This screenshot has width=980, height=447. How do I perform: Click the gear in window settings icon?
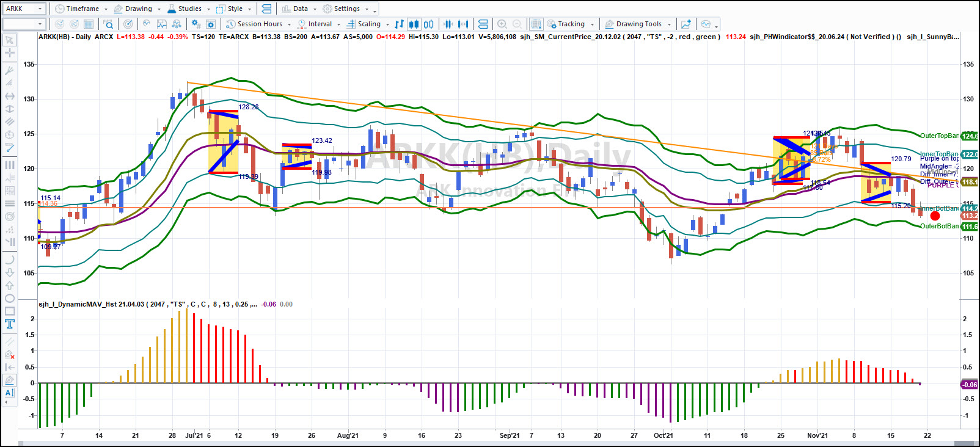tap(211, 24)
